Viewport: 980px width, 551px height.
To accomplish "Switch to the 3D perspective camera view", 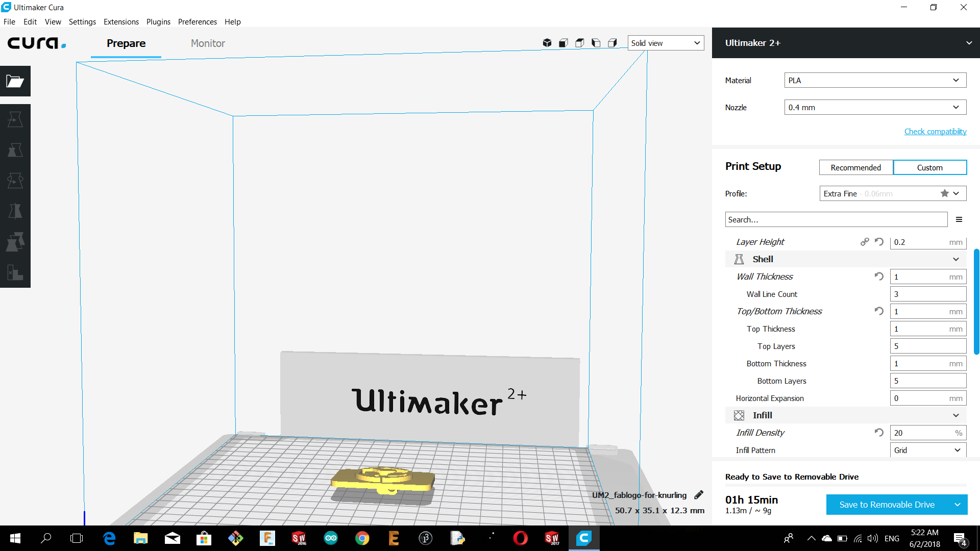I will tap(547, 43).
